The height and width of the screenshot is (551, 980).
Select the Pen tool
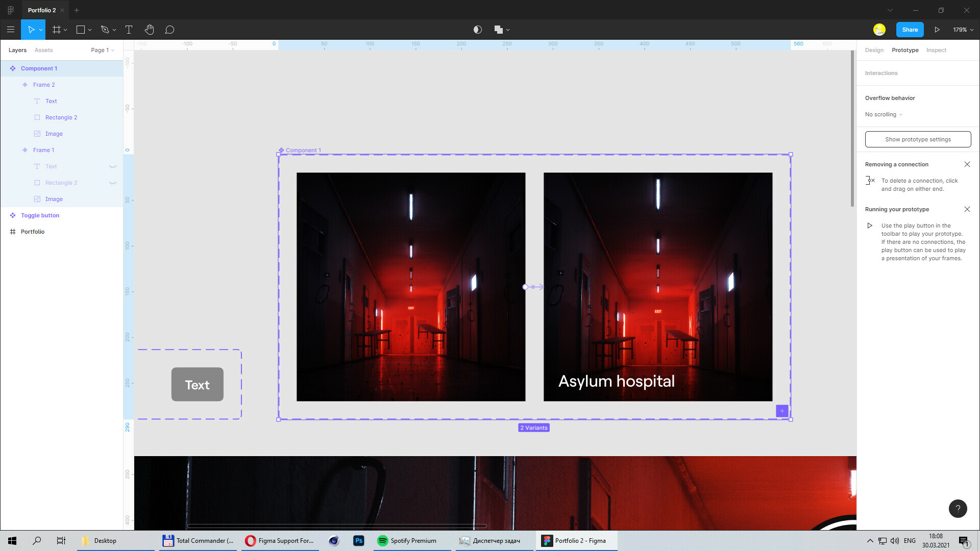pyautogui.click(x=105, y=30)
